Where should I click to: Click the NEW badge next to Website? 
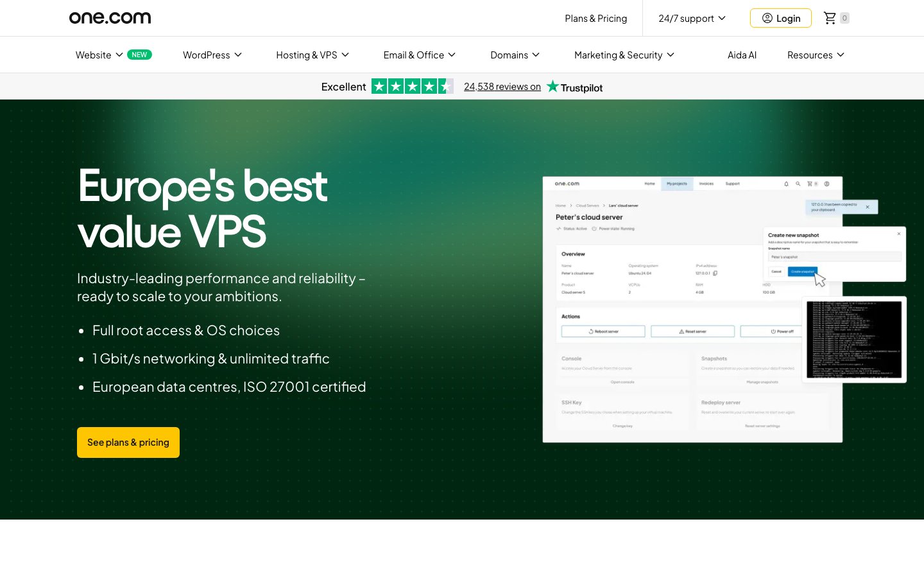click(139, 55)
